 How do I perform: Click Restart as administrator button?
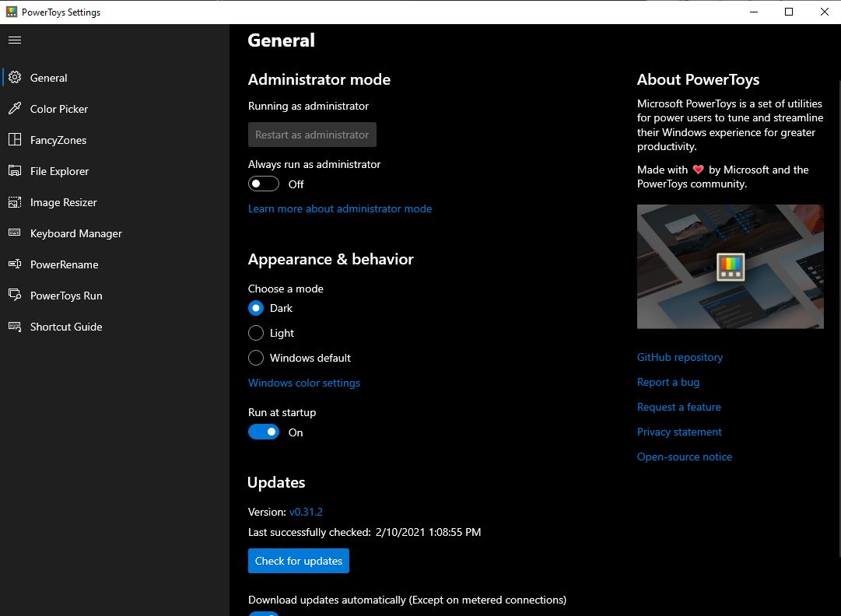click(312, 135)
